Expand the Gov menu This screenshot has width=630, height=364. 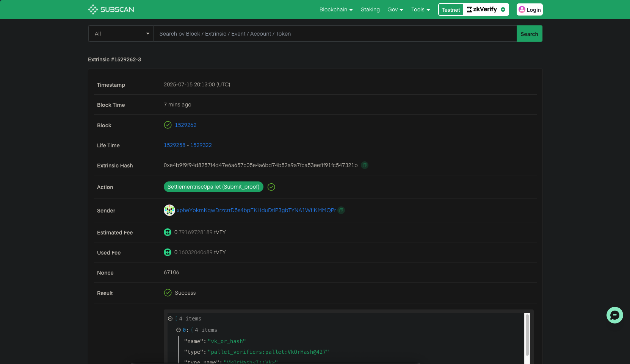click(x=395, y=9)
